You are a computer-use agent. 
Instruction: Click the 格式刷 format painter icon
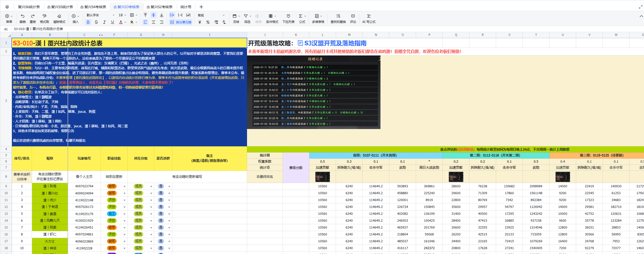[x=44, y=16]
